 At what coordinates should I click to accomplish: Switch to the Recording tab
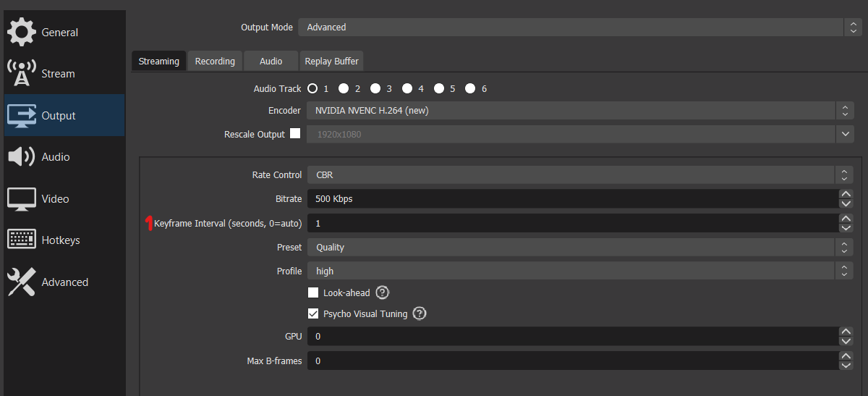click(215, 62)
